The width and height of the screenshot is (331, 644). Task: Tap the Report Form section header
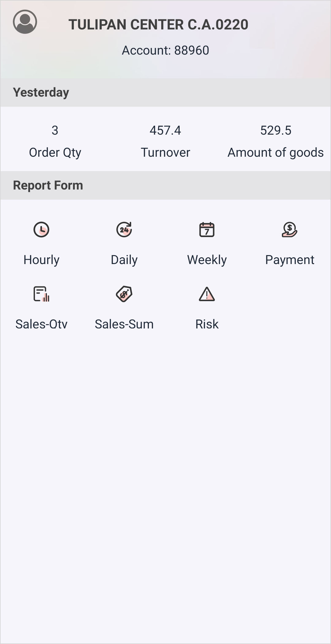tap(48, 185)
